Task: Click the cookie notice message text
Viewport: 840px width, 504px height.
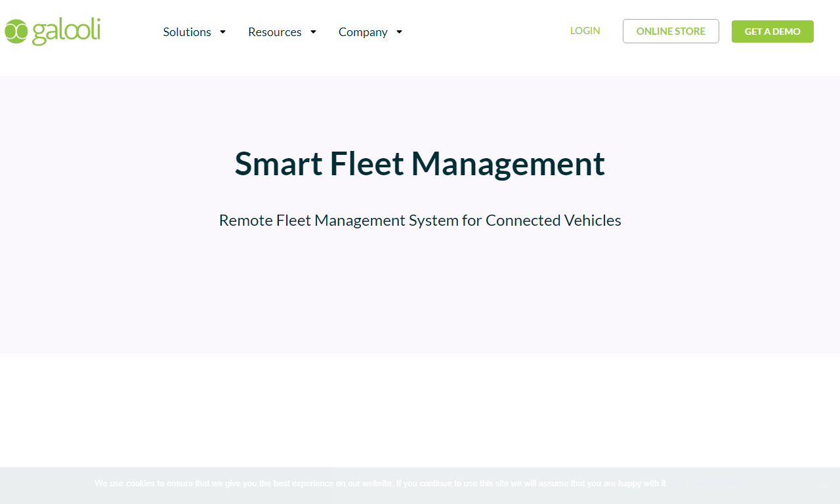Action: point(381,484)
